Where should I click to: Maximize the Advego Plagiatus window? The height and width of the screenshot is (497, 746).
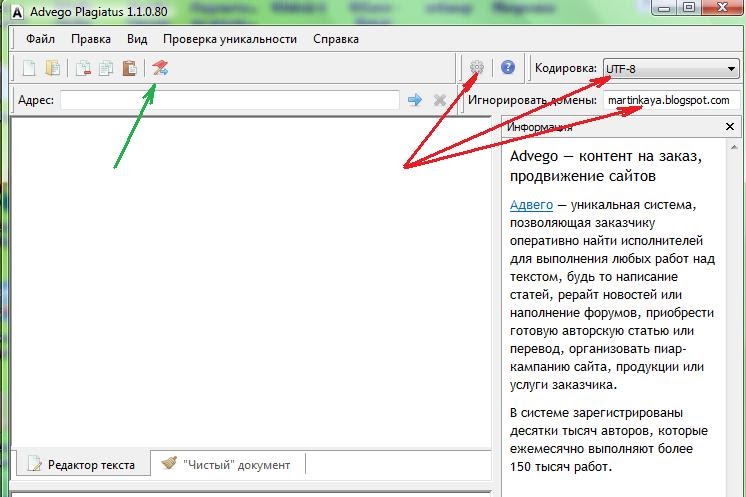click(688, 7)
